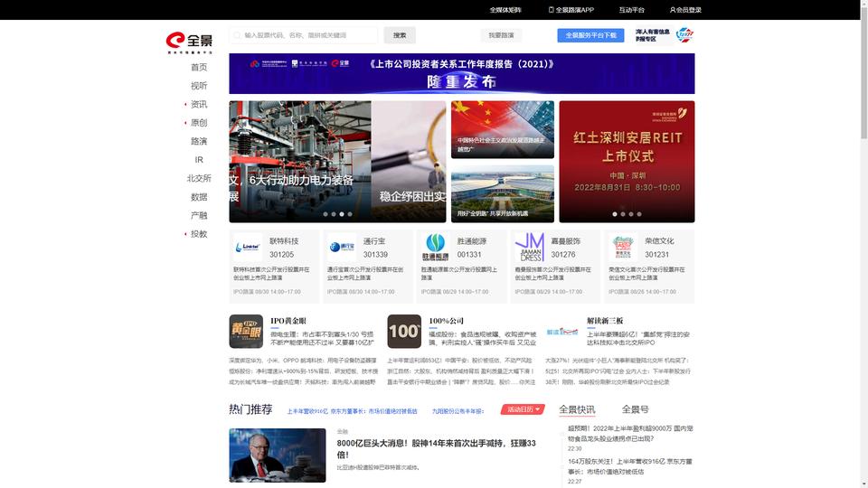The height and width of the screenshot is (488, 868).
Task: Click the 全景服务平台下载 button
Action: (x=590, y=35)
